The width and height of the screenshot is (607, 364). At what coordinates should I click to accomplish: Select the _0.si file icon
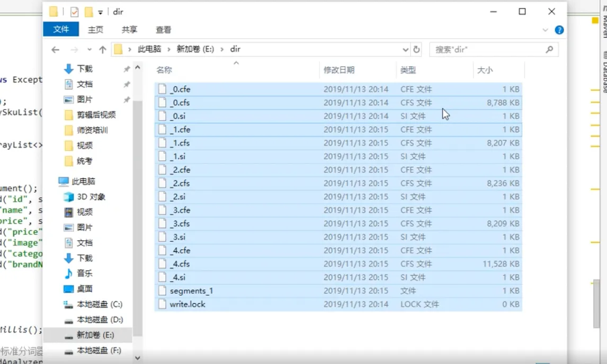point(163,116)
